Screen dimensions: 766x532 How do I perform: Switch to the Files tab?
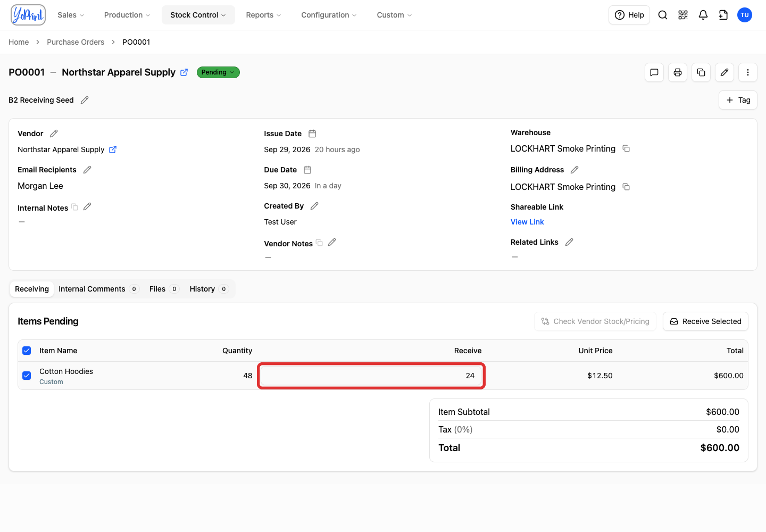[164, 289]
